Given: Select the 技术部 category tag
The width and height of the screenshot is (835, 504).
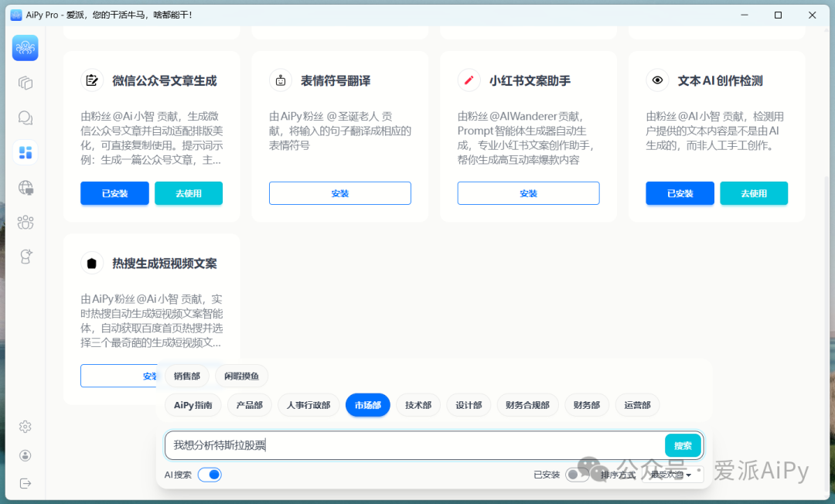Looking at the screenshot, I should coord(418,406).
